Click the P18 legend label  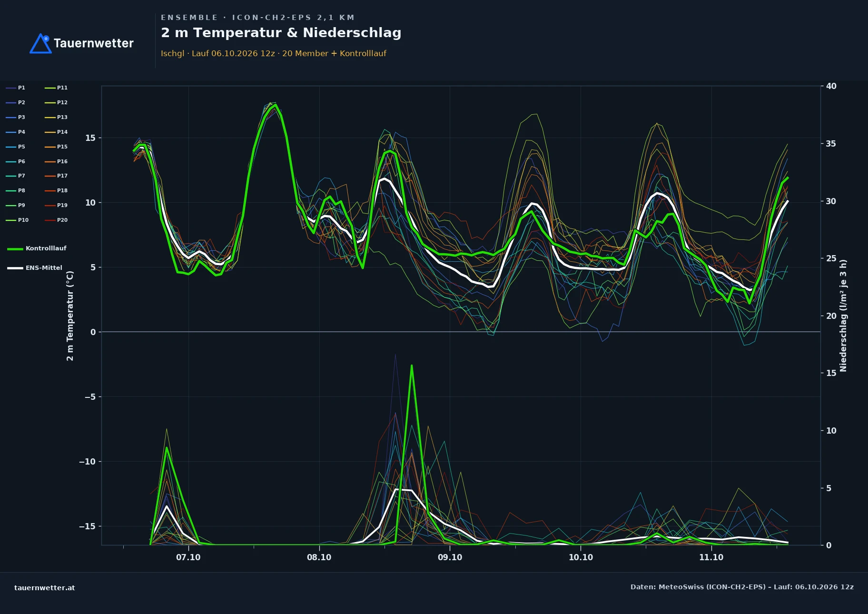coord(62,191)
